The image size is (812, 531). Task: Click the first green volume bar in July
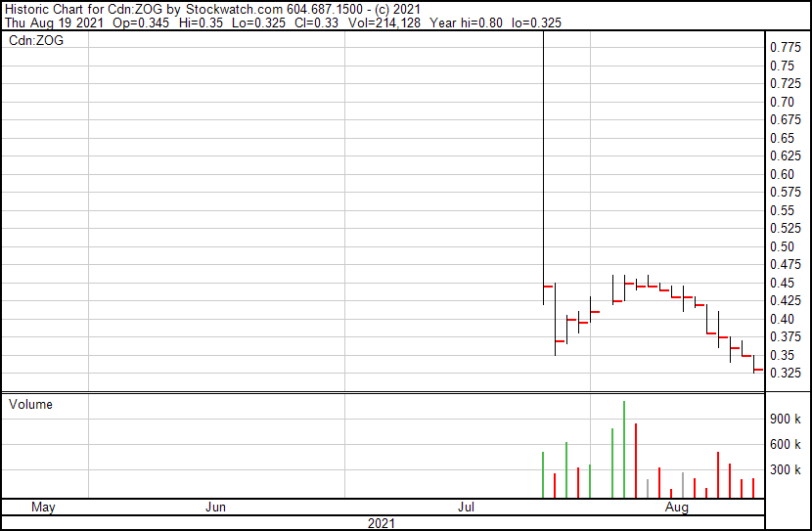click(543, 475)
